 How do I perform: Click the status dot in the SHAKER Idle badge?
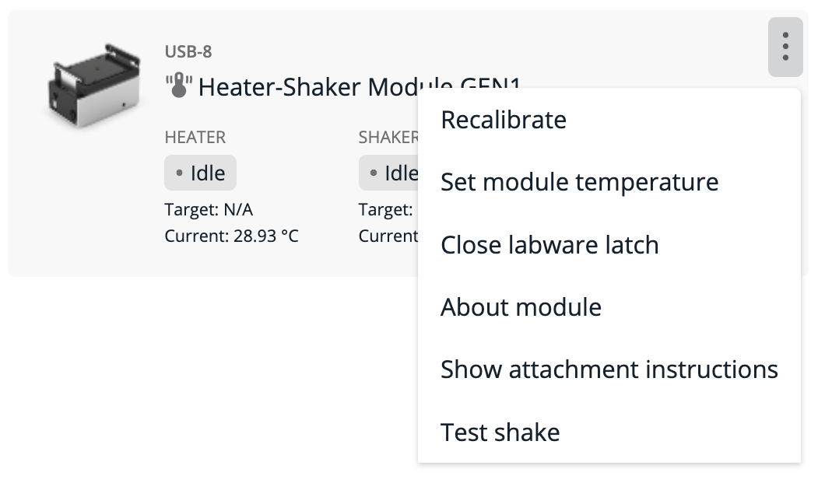(x=372, y=172)
